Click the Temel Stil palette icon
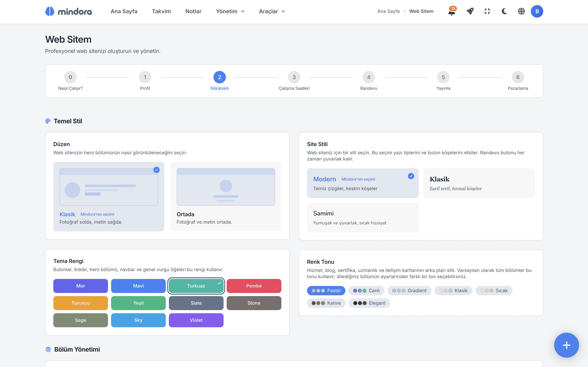The image size is (588, 367). click(48, 121)
